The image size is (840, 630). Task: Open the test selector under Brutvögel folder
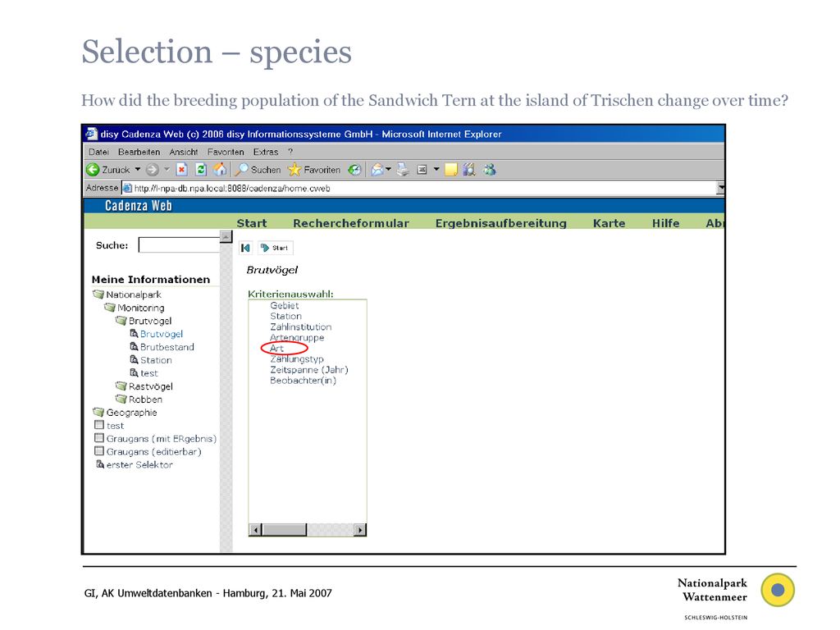pyautogui.click(x=149, y=373)
